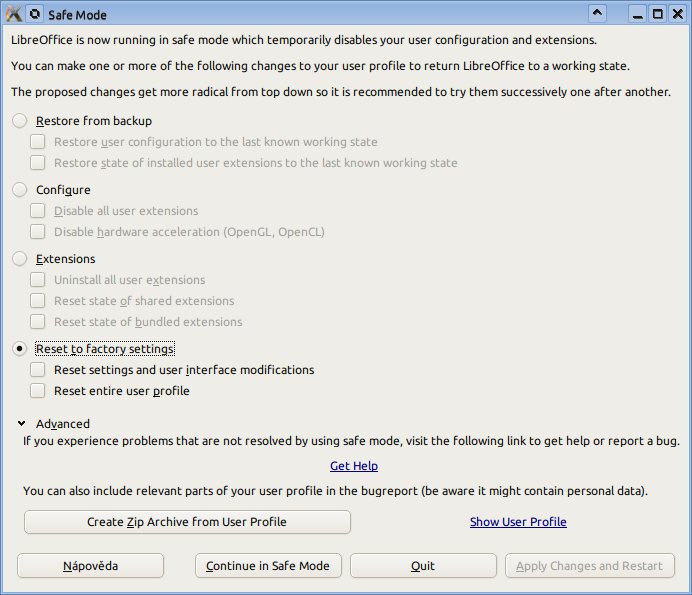Enable Disable all user extensions checkbox
This screenshot has height=595, width=692.
38,211
